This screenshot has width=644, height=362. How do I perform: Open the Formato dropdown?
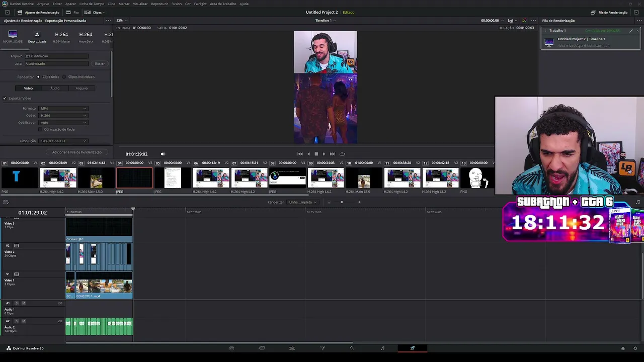tap(63, 109)
